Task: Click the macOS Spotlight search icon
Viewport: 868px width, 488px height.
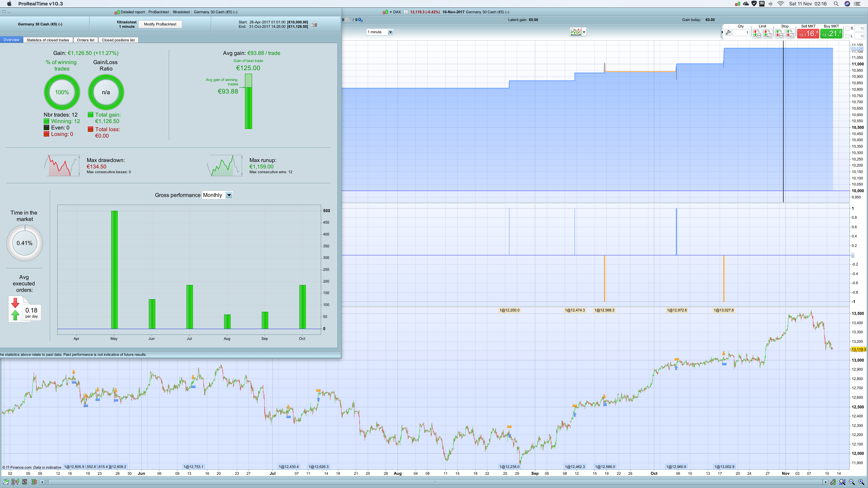Action: pyautogui.click(x=836, y=4)
